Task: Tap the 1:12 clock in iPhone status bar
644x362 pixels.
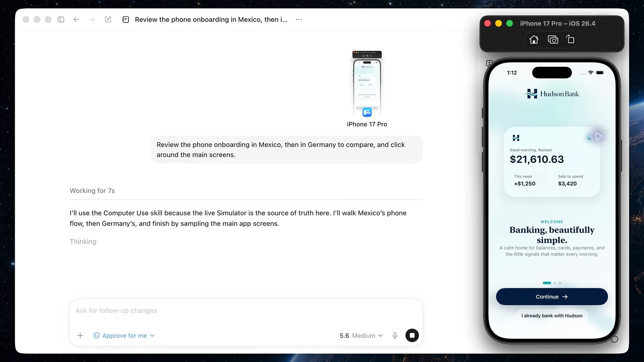Action: (512, 73)
